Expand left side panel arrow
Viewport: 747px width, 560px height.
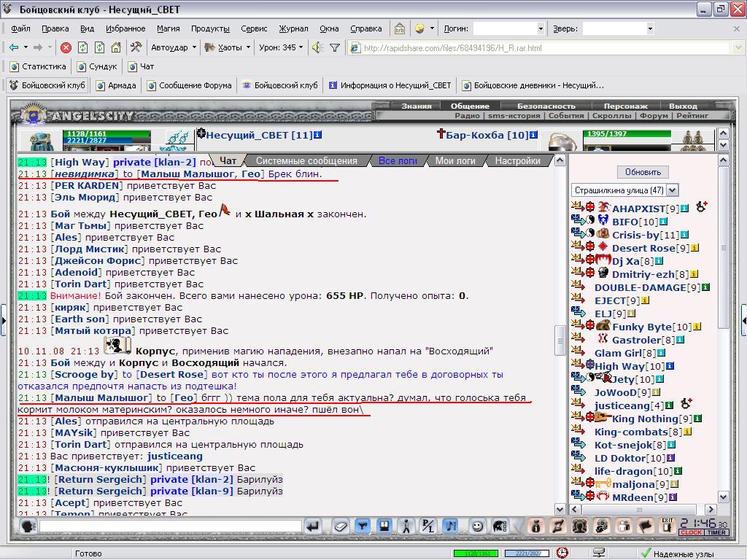(x=4, y=321)
